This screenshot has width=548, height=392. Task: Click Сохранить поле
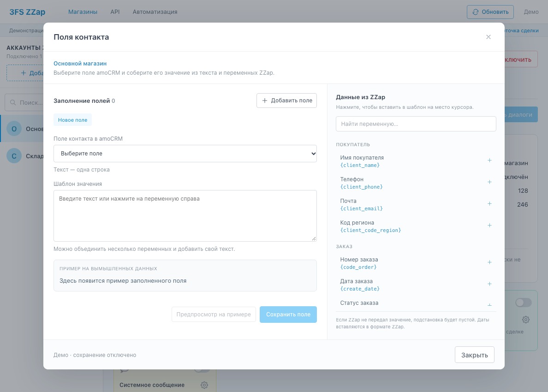click(288, 315)
